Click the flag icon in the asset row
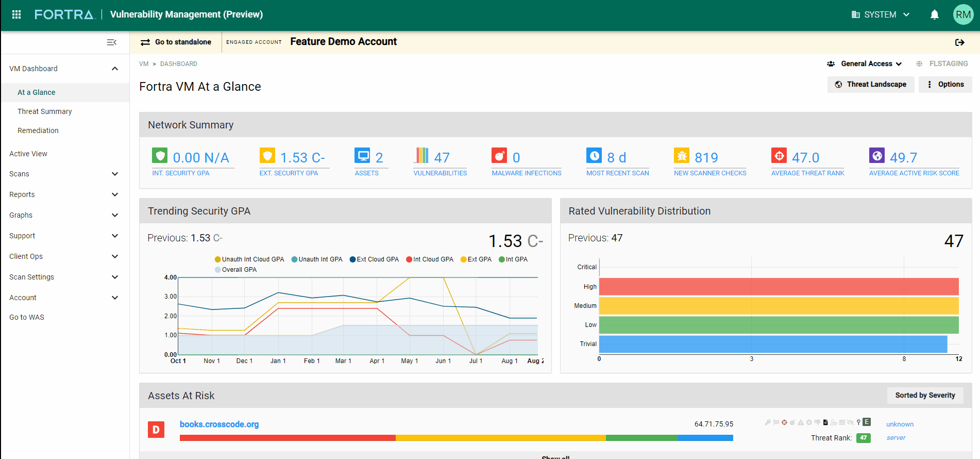This screenshot has height=459, width=980. (776, 422)
